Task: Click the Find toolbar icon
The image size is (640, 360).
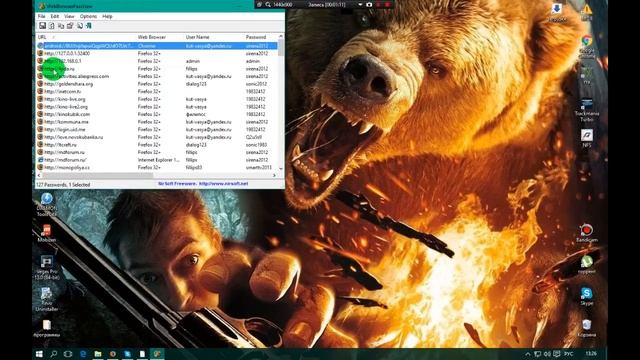Action: coord(80,26)
